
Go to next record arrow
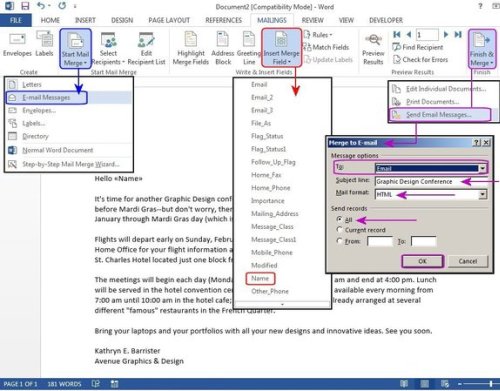446,34
